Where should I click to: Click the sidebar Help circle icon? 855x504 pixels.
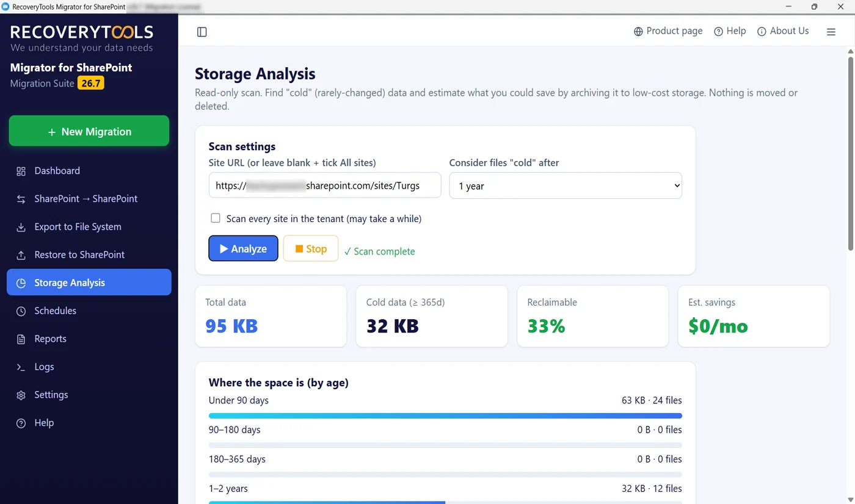(x=21, y=423)
